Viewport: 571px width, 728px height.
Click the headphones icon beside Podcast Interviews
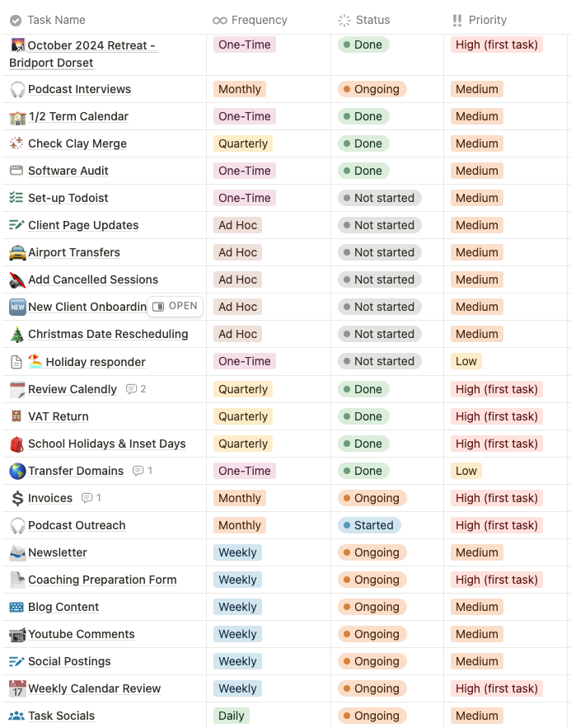click(17, 89)
